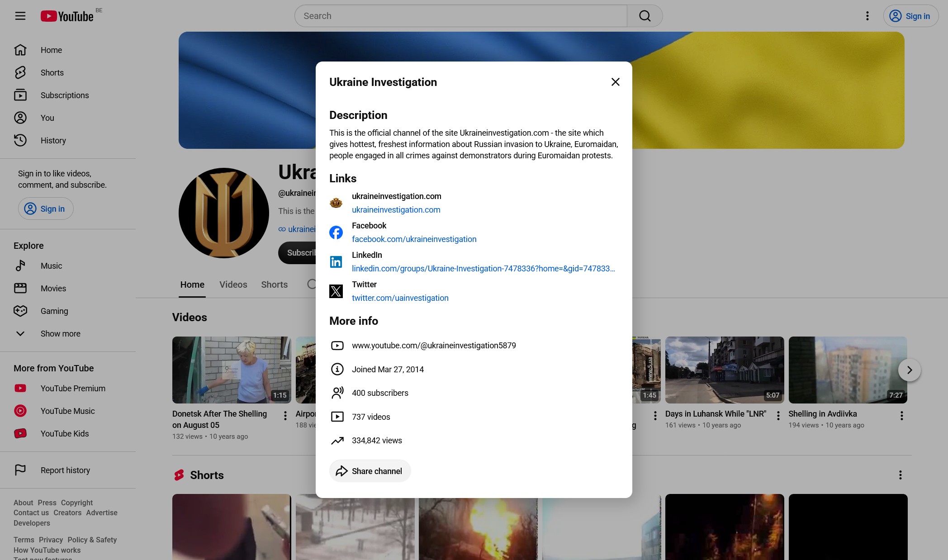Viewport: 948px width, 560px height.
Task: Click the Shorts section logo icon
Action: click(x=179, y=475)
